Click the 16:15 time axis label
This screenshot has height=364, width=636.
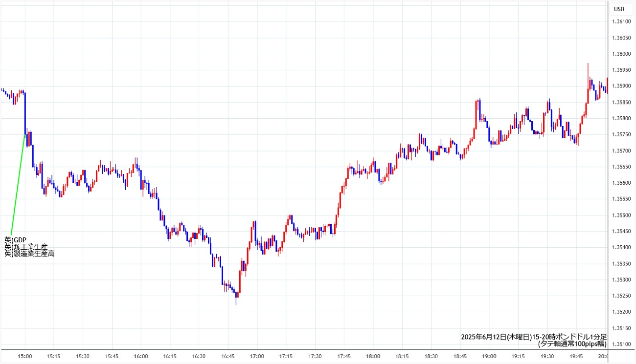[170, 357]
